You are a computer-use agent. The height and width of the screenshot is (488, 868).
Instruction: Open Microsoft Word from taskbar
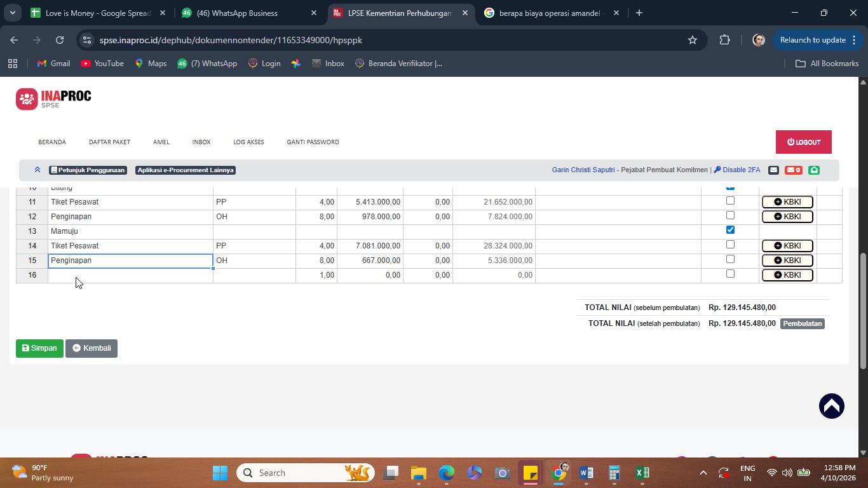587,473
